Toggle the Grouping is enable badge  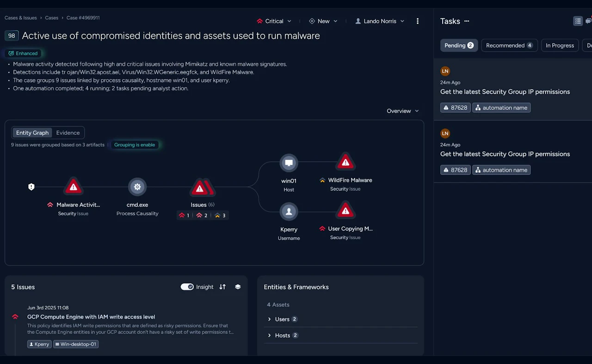click(x=135, y=145)
